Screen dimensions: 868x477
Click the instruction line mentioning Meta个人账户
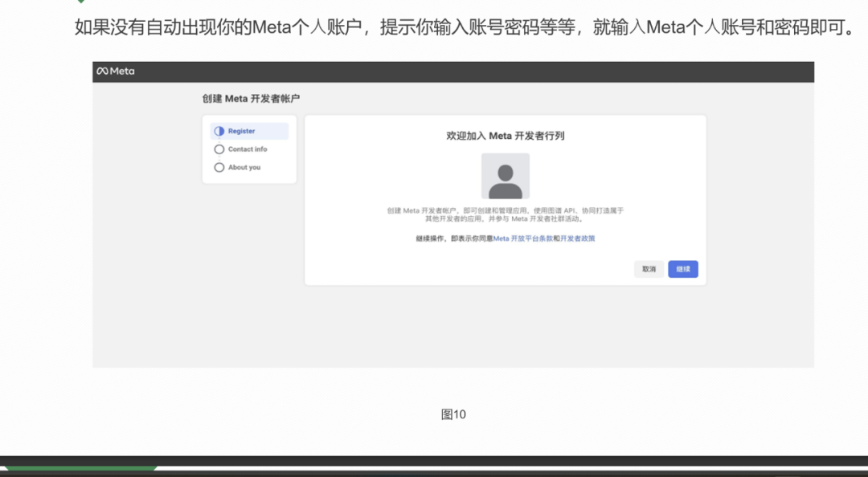click(x=465, y=26)
